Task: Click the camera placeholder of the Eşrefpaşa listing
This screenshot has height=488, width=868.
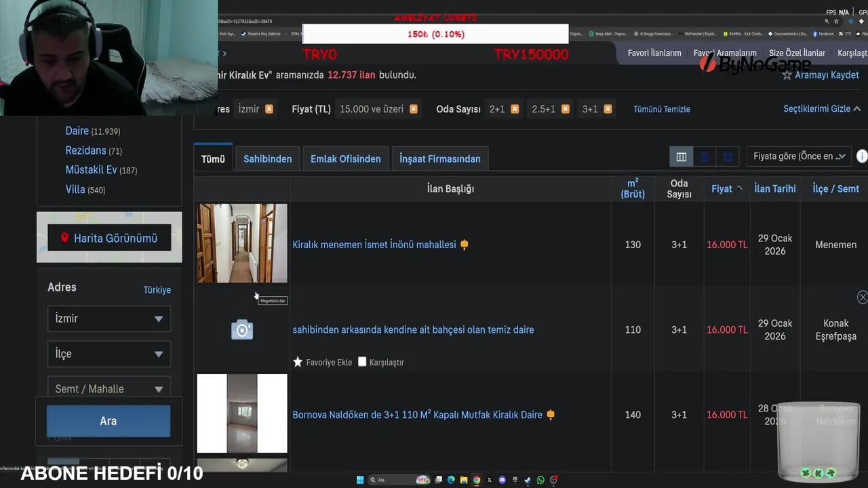Action: click(x=242, y=330)
